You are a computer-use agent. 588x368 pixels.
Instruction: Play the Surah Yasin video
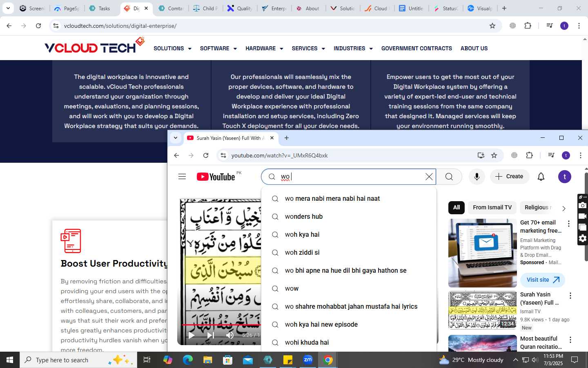191,335
